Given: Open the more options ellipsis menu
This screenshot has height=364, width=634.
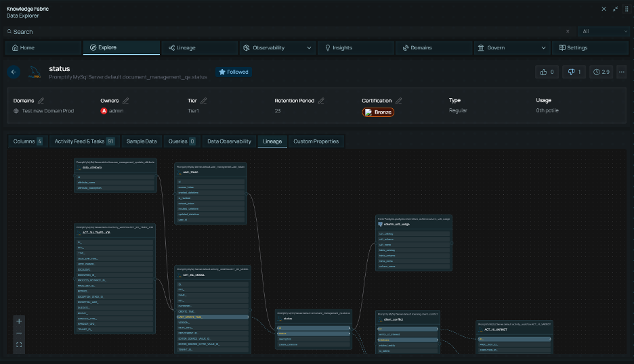Looking at the screenshot, I should click(621, 72).
